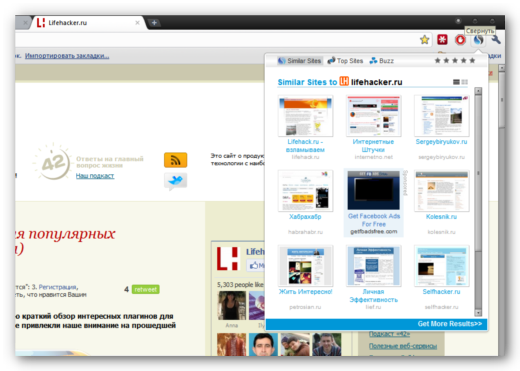The width and height of the screenshot is (520, 371).
Task: Click Get More Results button
Action: pos(449,324)
